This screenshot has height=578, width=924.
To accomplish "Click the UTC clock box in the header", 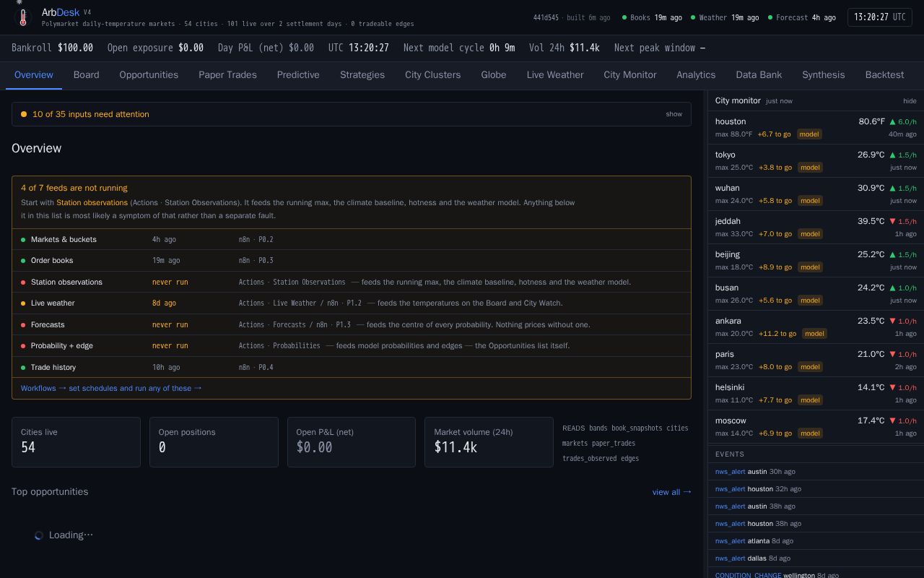I will [x=879, y=17].
